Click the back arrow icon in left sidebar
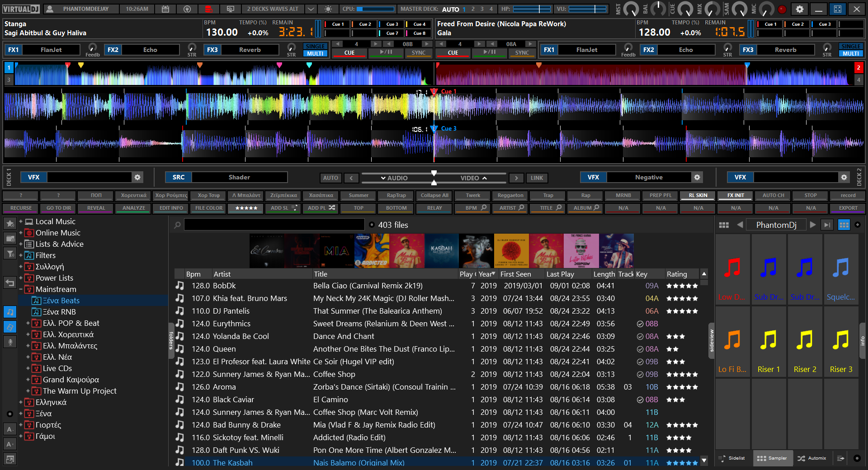This screenshot has height=470, width=868. (x=10, y=283)
